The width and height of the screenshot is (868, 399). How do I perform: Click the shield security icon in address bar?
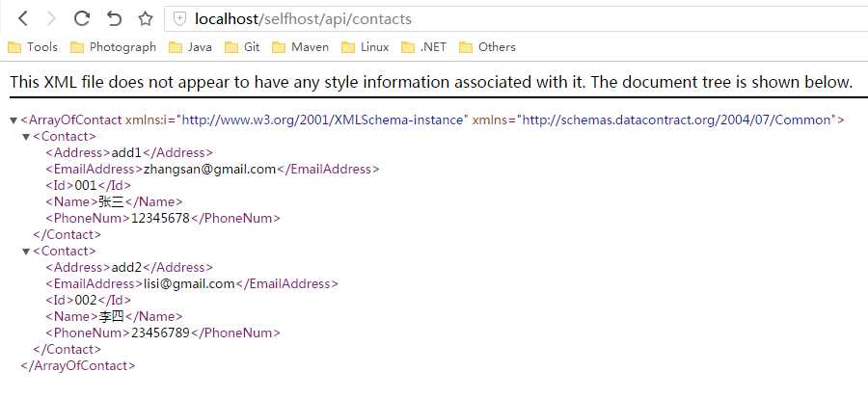pos(179,19)
